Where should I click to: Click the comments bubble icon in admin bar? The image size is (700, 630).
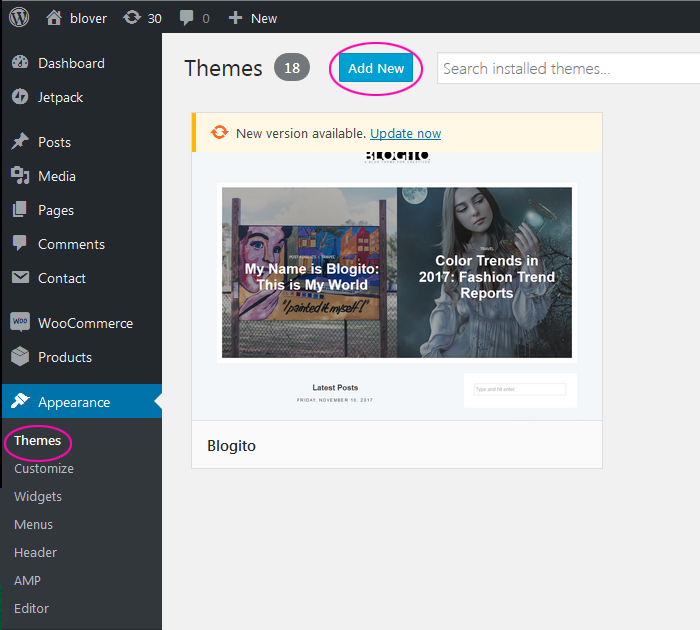coord(186,18)
